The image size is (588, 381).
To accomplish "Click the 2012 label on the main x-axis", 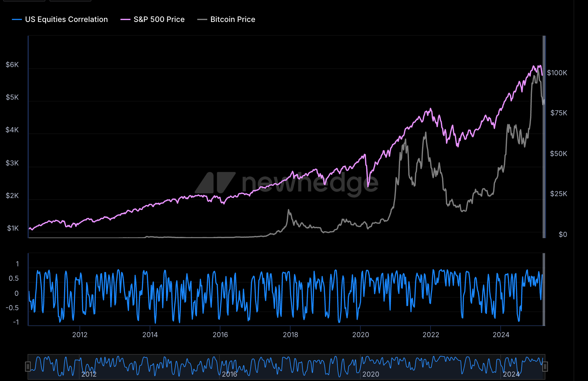I will click(x=80, y=335).
